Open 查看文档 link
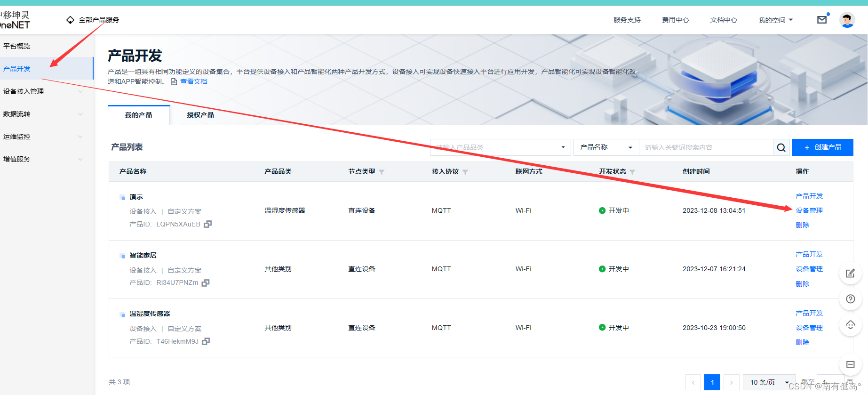Screen dimensions: 868x395 pyautogui.click(x=194, y=81)
